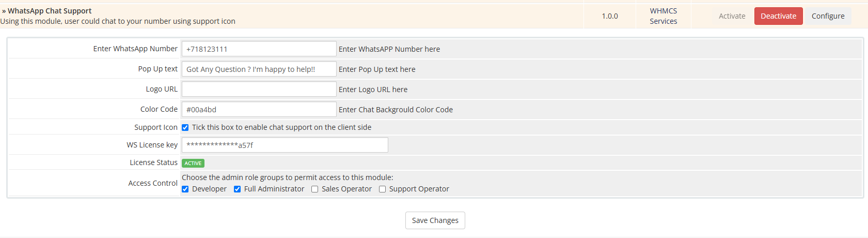
Task: Edit the WS License key field
Action: pyautogui.click(x=285, y=145)
